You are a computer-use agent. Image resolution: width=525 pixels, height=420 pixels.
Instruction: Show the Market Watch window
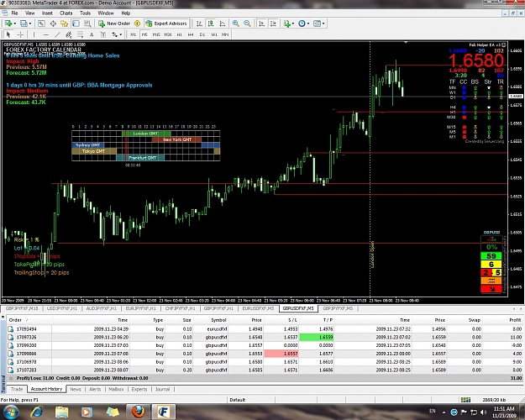click(41, 24)
